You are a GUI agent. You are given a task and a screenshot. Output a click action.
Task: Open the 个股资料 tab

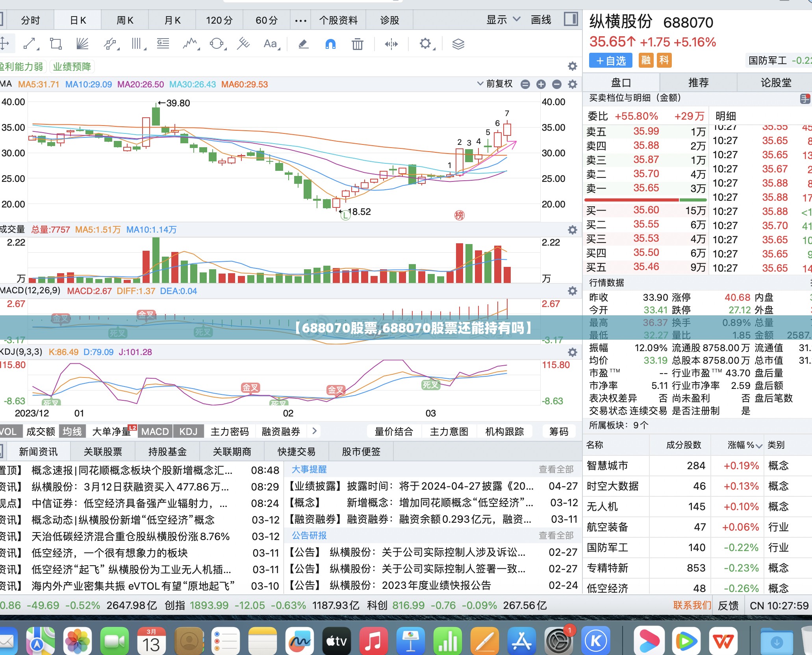[x=338, y=20]
